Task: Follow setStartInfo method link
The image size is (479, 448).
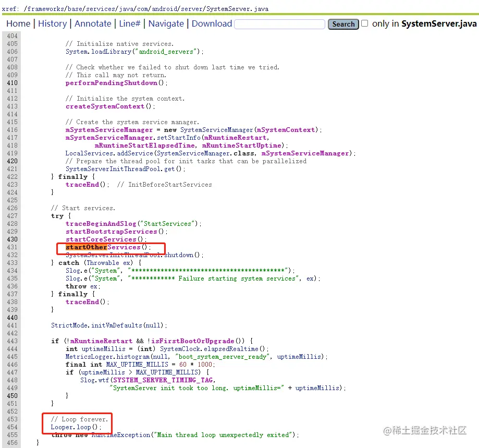Action: coord(179,138)
